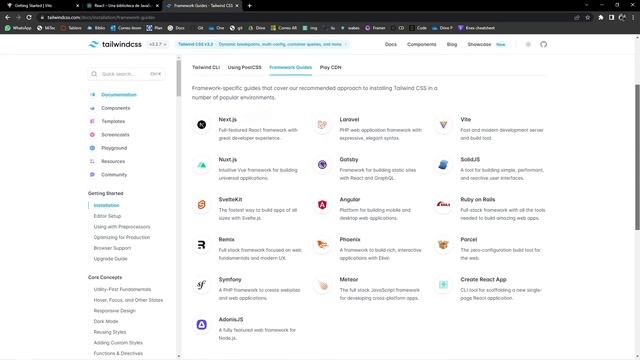The image size is (640, 360).
Task: Click the Meteor logo icon
Action: (x=322, y=285)
